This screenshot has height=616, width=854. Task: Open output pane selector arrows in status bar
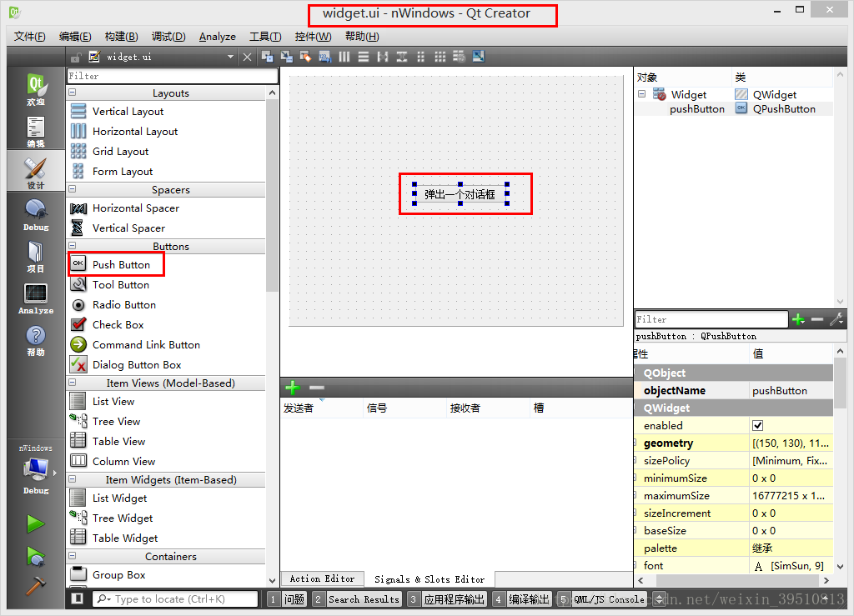pos(659,599)
